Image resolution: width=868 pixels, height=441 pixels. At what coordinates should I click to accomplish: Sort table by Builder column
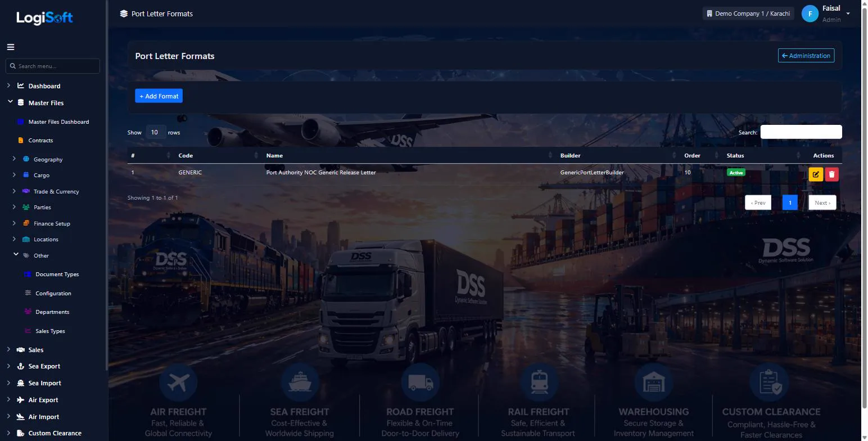[618, 155]
